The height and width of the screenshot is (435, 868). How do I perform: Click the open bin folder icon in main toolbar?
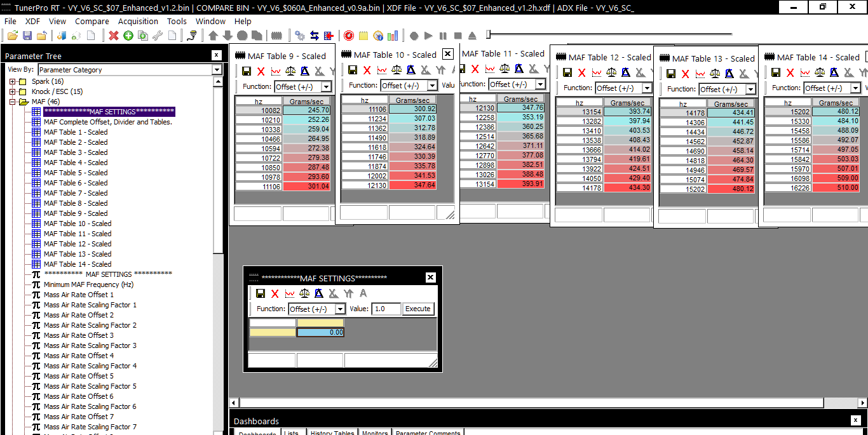[13, 36]
